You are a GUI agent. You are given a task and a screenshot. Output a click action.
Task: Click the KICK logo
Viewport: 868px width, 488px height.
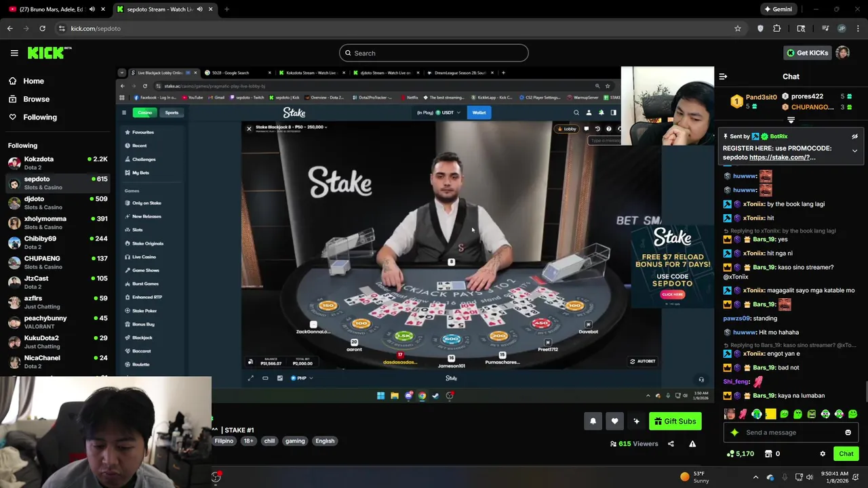[50, 53]
